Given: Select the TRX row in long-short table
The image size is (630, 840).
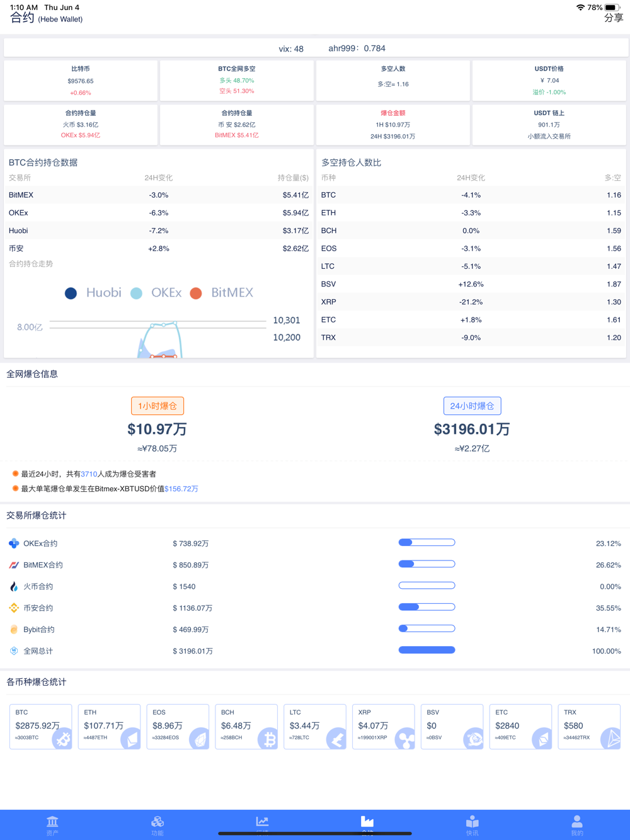Looking at the screenshot, I should [471, 338].
